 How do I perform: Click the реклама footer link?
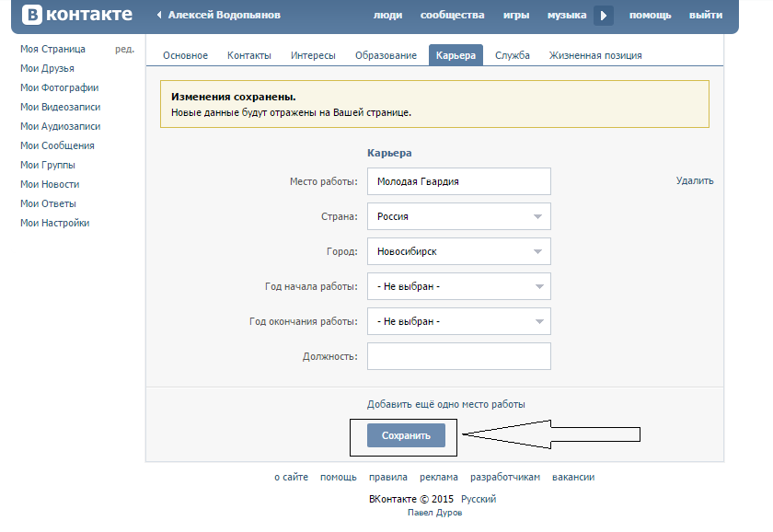pyautogui.click(x=439, y=477)
